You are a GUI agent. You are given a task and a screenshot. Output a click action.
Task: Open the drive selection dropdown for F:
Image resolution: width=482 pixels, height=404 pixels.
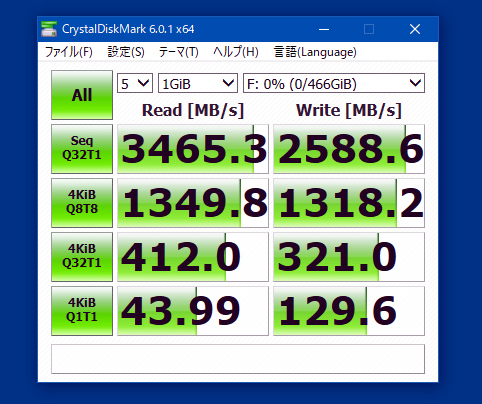[334, 83]
